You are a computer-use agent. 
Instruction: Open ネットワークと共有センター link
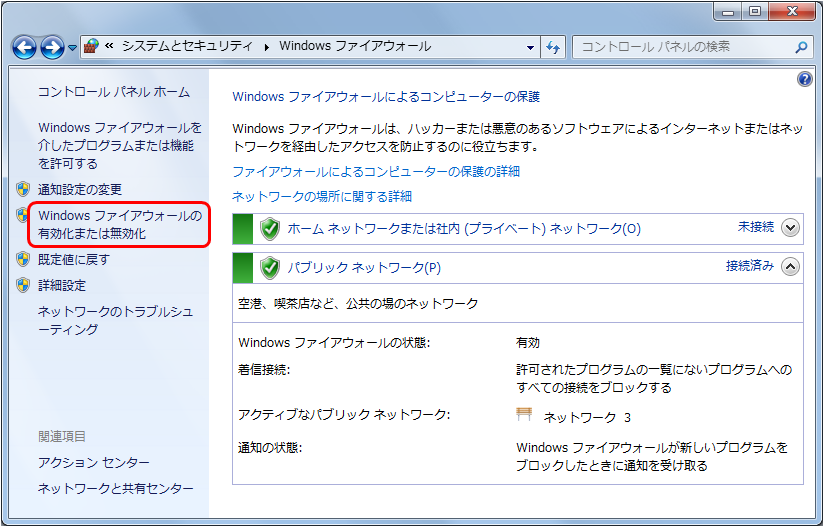pyautogui.click(x=116, y=489)
